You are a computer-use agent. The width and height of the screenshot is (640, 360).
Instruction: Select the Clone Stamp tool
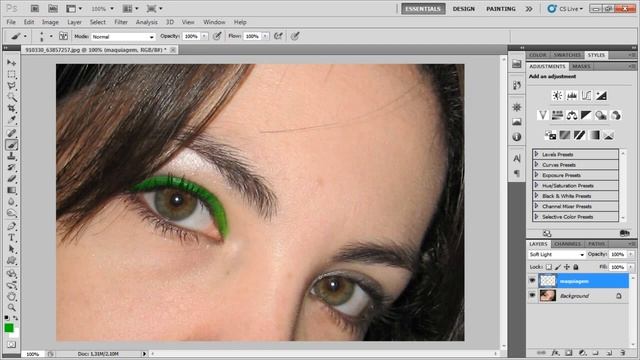coord(11,156)
